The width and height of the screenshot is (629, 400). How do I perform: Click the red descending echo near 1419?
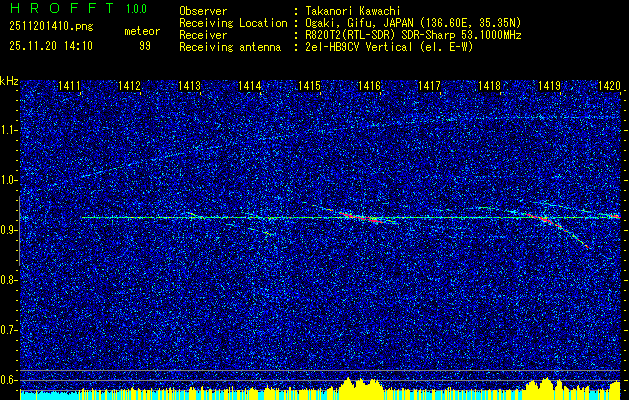point(558,229)
